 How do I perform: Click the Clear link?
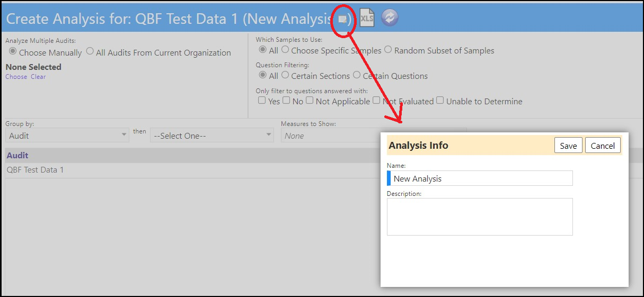point(38,77)
